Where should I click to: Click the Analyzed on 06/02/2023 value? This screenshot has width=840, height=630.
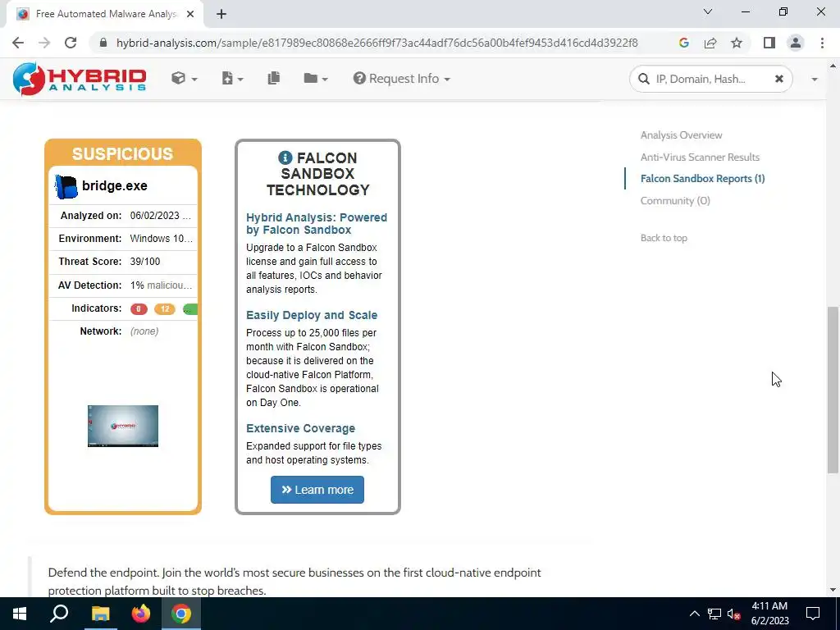click(160, 216)
